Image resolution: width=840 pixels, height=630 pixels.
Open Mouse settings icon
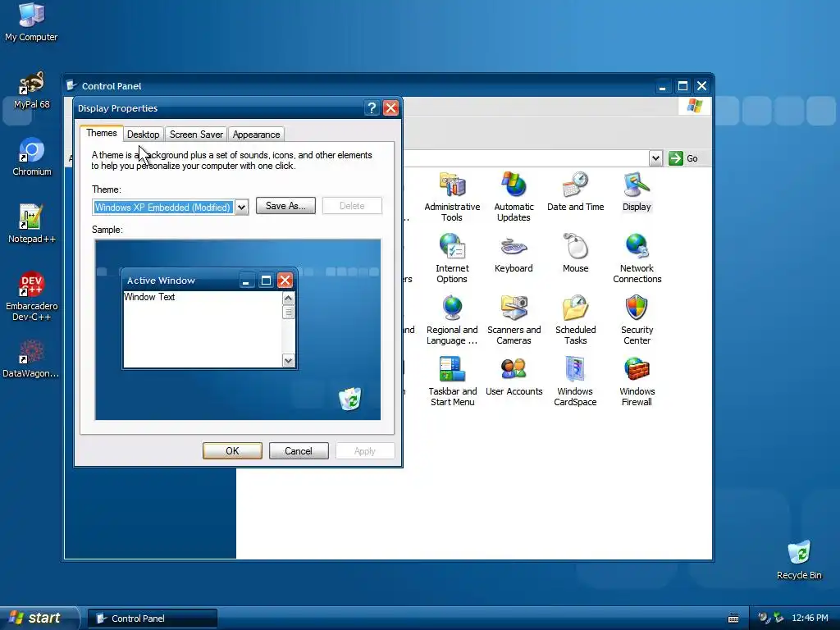click(x=575, y=253)
